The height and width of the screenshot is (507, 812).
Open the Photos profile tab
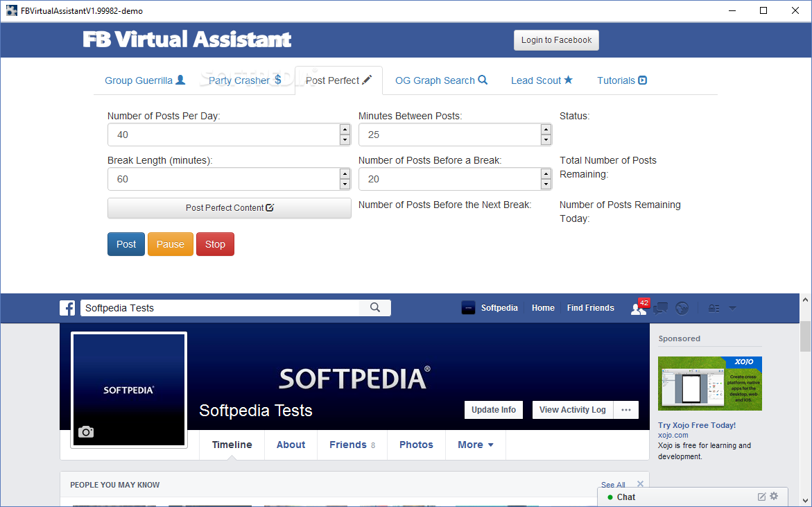tap(416, 445)
